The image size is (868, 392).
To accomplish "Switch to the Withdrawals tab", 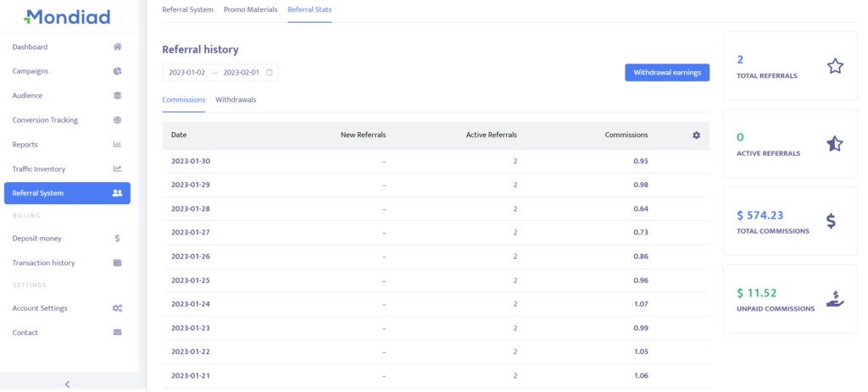I will coord(236,100).
